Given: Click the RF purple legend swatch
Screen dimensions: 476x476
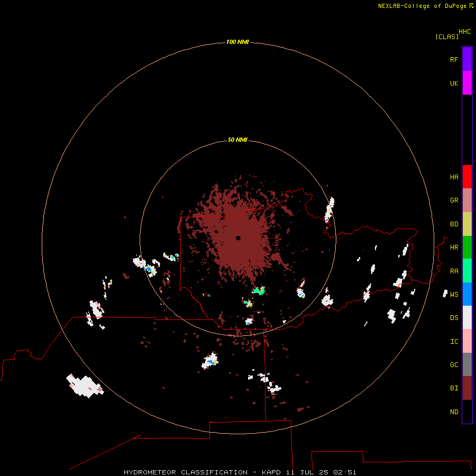Looking at the screenshot, I should pos(467,59).
